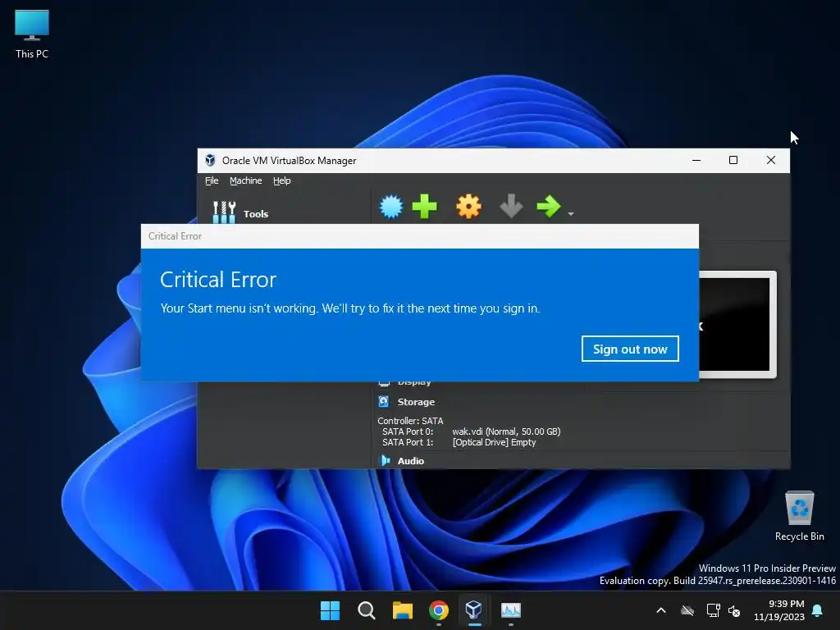
Task: Close the VirtualBox Manager window
Action: click(771, 160)
